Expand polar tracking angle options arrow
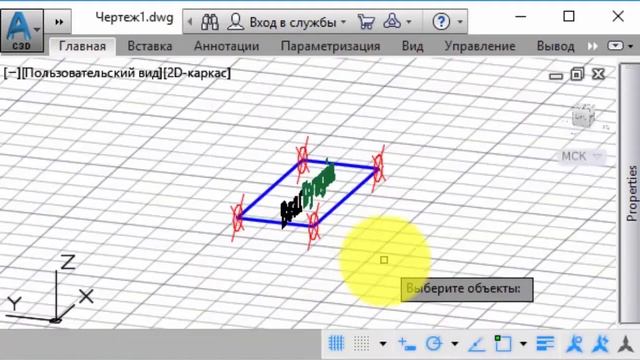The image size is (640, 360). point(454,344)
